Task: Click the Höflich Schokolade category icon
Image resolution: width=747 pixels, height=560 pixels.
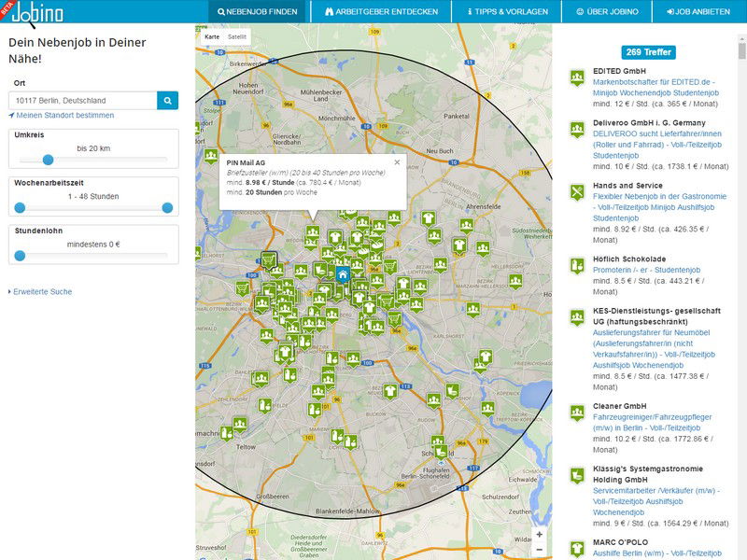Action: pyautogui.click(x=577, y=266)
